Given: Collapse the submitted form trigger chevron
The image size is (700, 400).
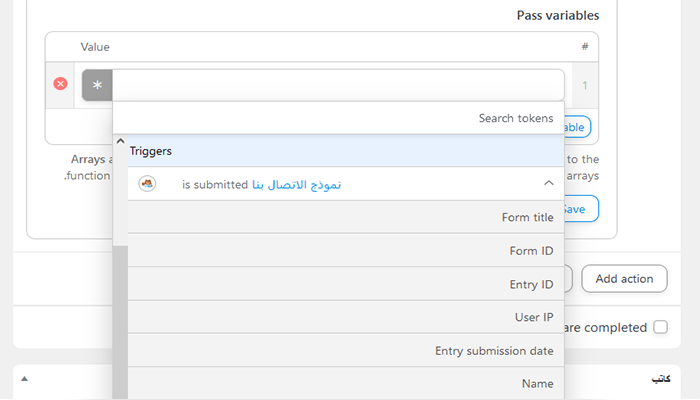Looking at the screenshot, I should point(548,184).
